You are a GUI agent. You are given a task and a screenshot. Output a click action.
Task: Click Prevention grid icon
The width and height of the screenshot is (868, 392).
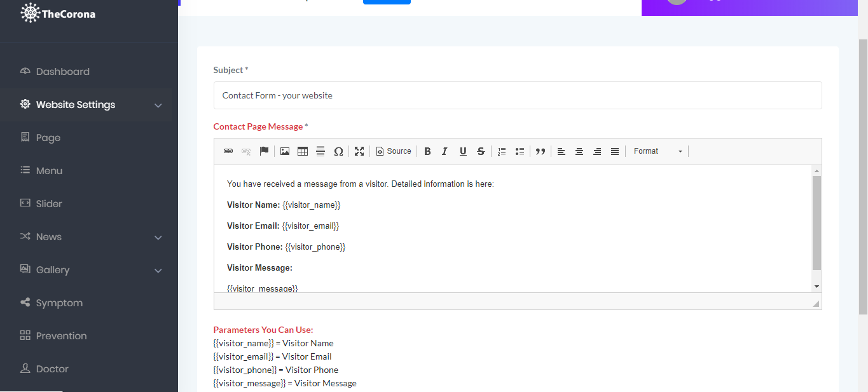pyautogui.click(x=25, y=335)
